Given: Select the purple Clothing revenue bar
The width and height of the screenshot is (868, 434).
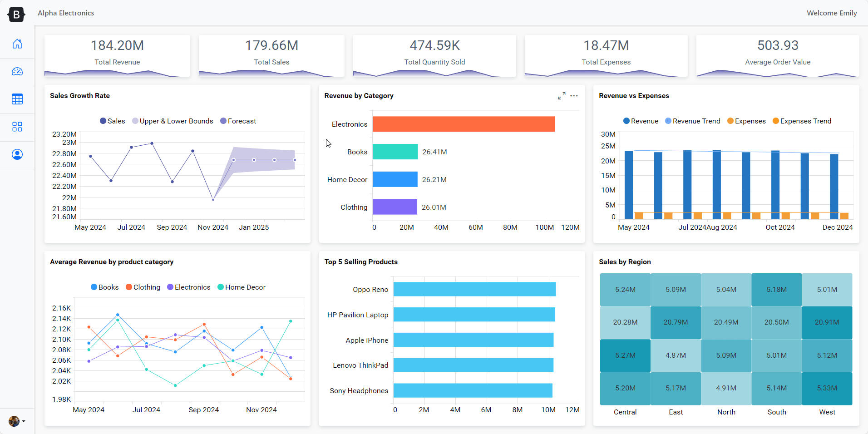Looking at the screenshot, I should 395,207.
